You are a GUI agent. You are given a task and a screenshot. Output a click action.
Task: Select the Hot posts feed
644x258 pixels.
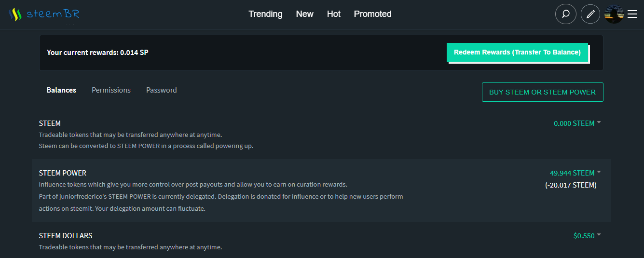point(334,14)
